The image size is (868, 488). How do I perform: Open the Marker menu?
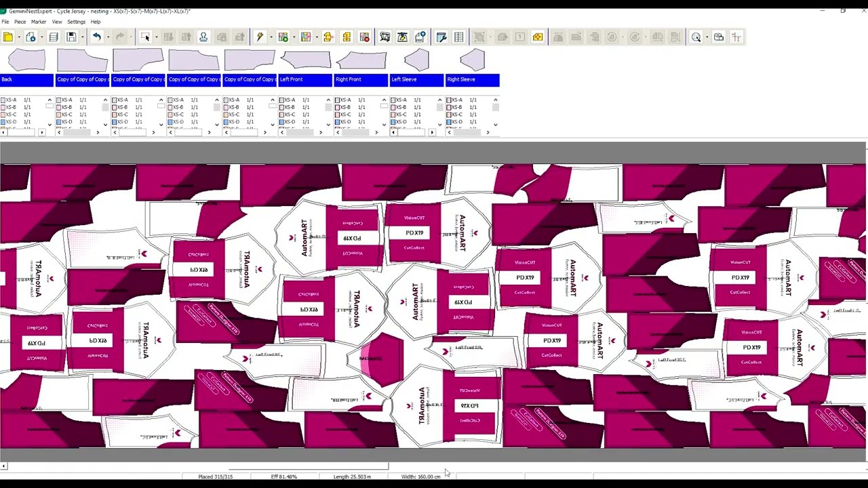pos(39,22)
